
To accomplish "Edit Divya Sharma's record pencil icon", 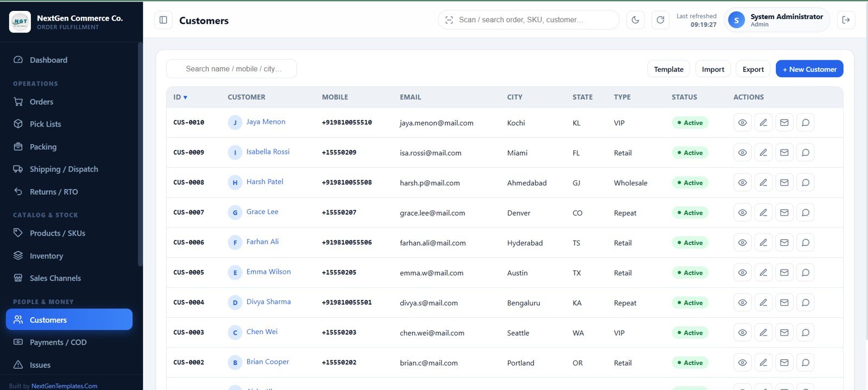I will [x=763, y=303].
